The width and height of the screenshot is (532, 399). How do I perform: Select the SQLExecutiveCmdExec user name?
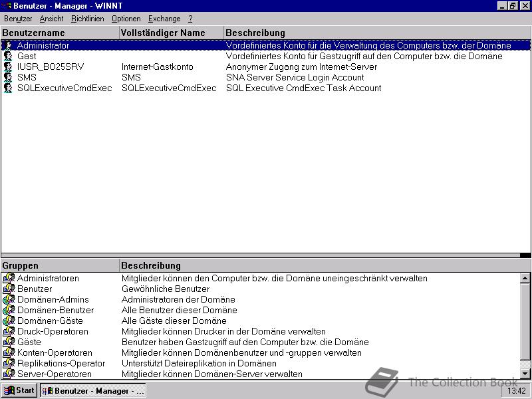click(x=65, y=88)
